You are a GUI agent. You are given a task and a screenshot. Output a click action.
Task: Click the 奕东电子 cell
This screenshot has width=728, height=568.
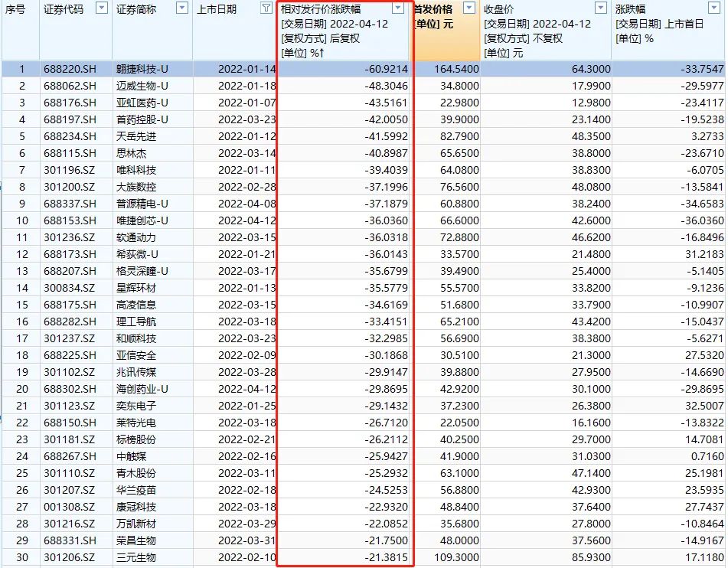136,406
